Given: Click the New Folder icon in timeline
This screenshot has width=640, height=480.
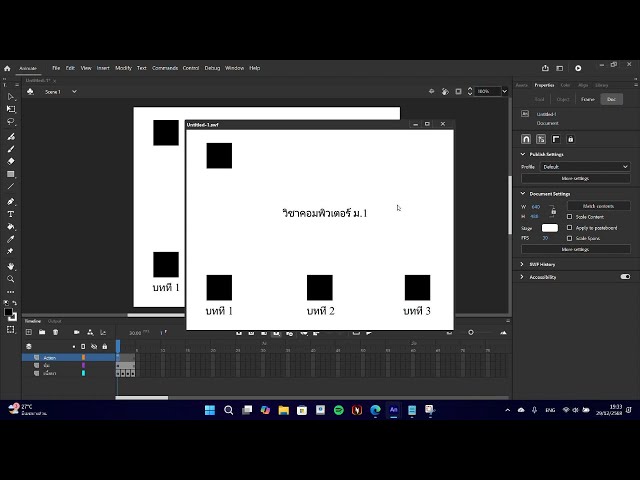Looking at the screenshot, I should 42,332.
